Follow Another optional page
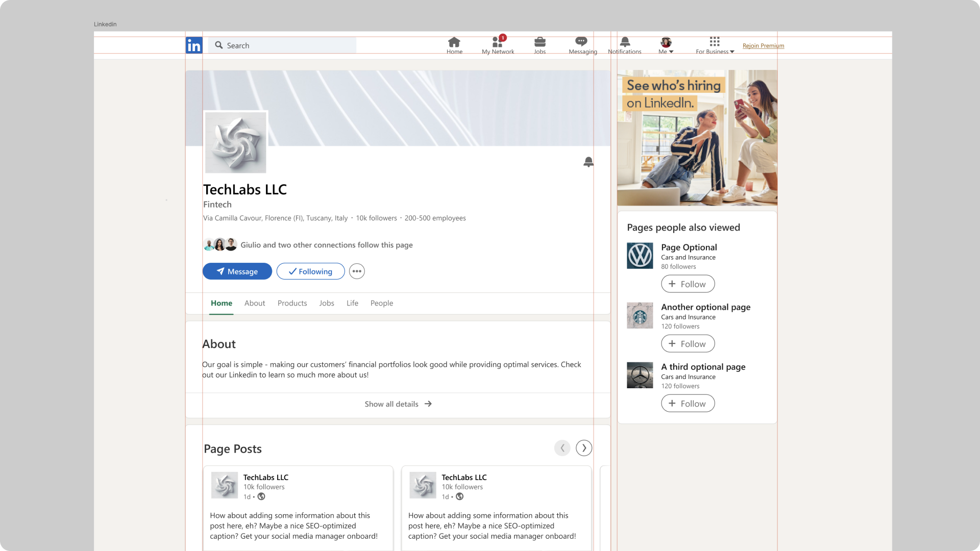Screen dimensions: 980x551 [x=688, y=344]
